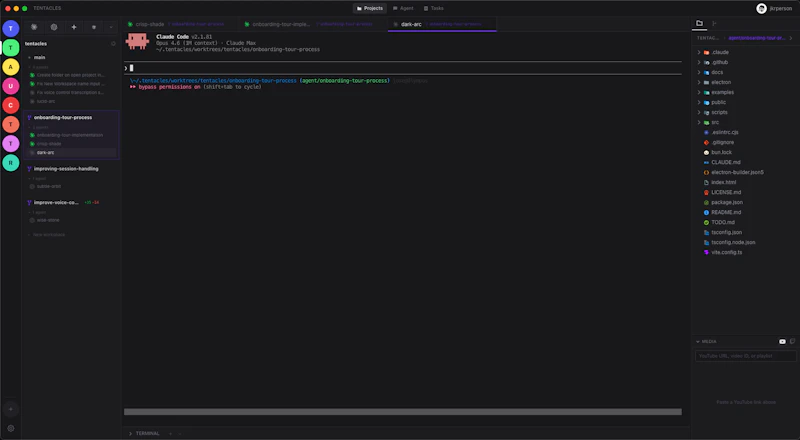Select the green T project avatar
This screenshot has height=440, width=800.
pyautogui.click(x=11, y=47)
